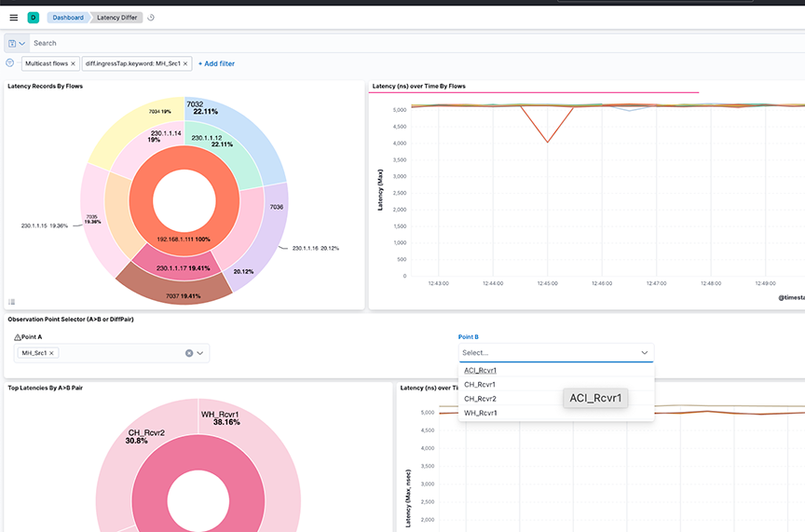Choose WH_Rcvr1 from Point B list
This screenshot has width=805, height=532.
point(556,413)
